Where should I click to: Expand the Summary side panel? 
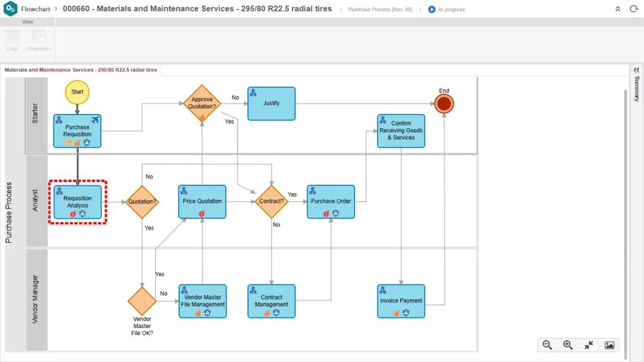[636, 70]
